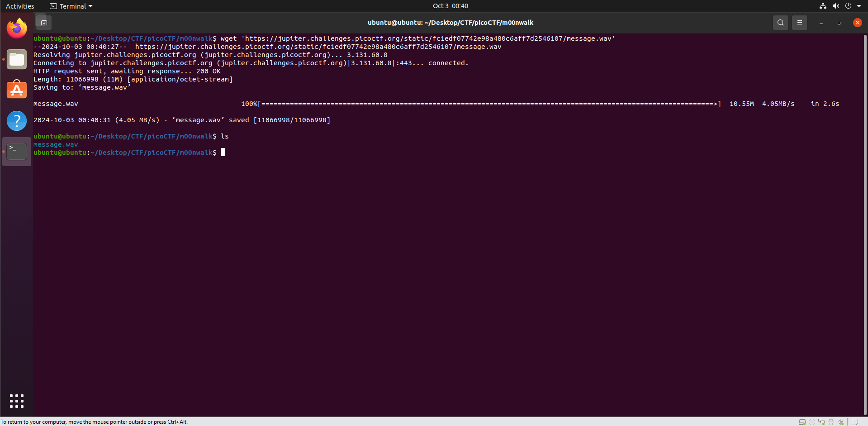The image size is (868, 426).
Task: Click the volume speaker icon in top bar
Action: [x=835, y=6]
